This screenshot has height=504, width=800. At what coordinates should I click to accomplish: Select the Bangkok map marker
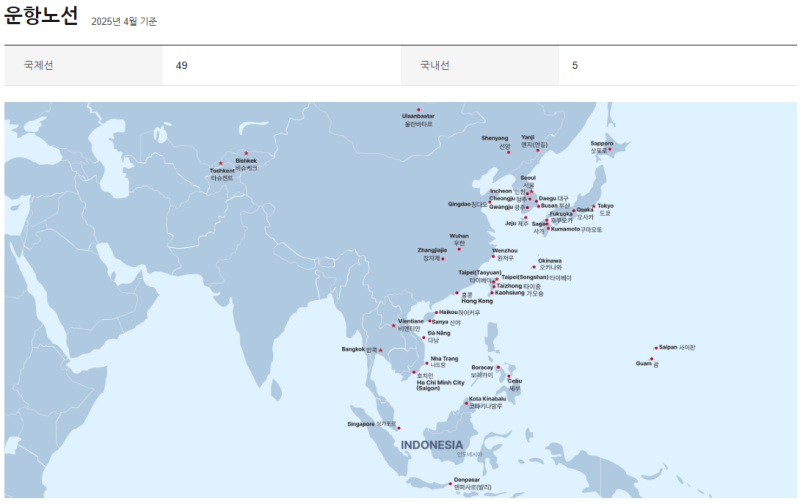[x=380, y=350]
